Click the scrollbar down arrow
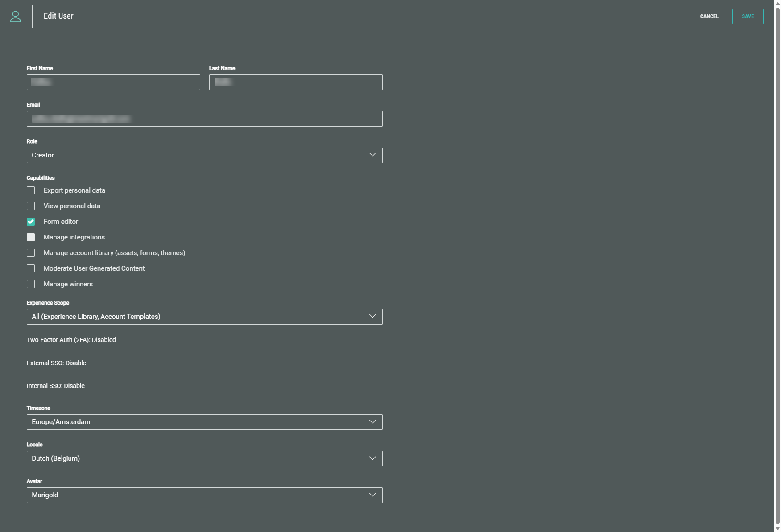 [777, 528]
